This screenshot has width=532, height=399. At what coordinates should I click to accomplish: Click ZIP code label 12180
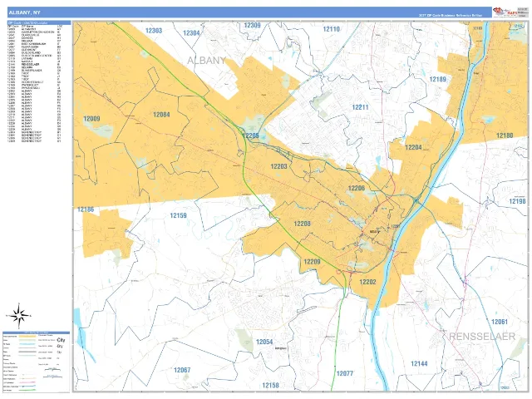coord(505,135)
